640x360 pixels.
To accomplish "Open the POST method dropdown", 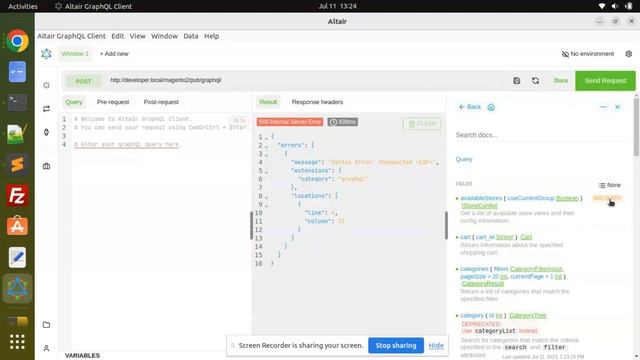I will click(x=84, y=81).
